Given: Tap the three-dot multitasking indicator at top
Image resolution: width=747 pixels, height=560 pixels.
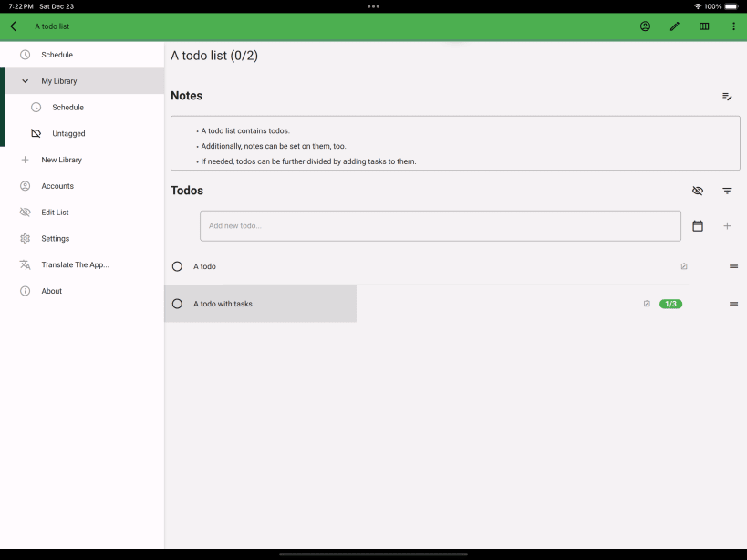Looking at the screenshot, I should 374,6.
